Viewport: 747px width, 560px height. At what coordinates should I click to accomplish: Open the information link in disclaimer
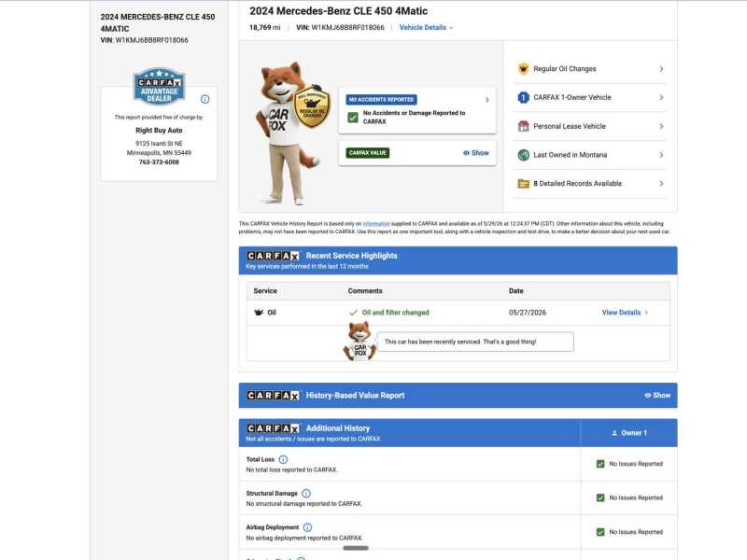click(376, 223)
